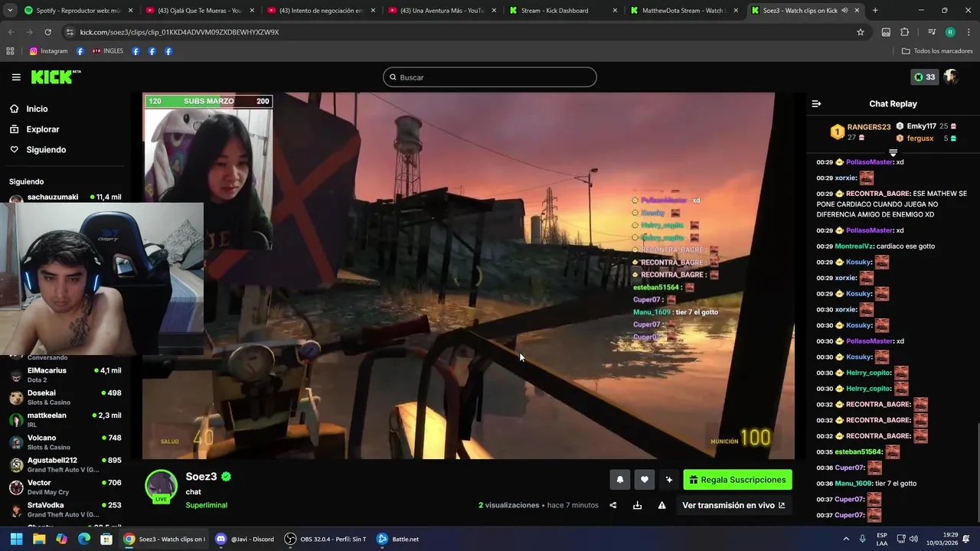
Task: Open Dosekai Slots & Casino channel
Action: [x=65, y=397]
